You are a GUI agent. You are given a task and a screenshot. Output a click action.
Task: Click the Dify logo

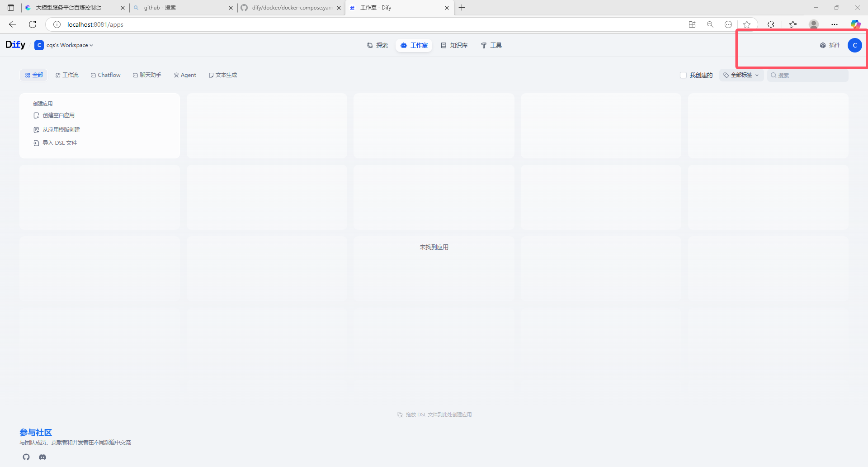click(15, 45)
